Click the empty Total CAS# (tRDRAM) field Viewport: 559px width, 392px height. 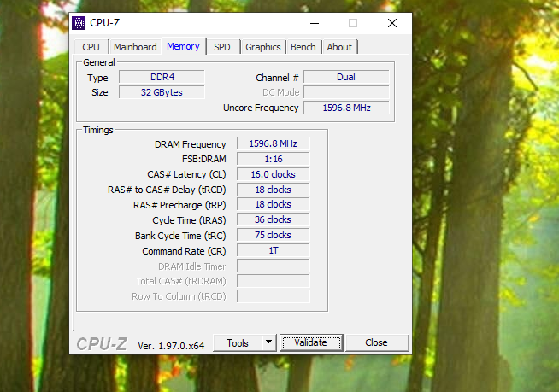(x=273, y=281)
